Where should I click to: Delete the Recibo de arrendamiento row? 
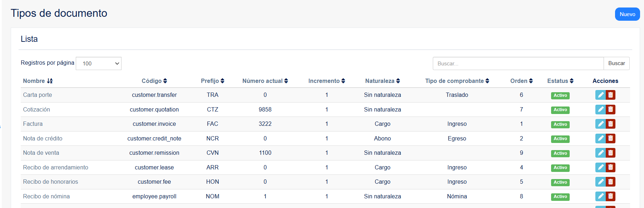[610, 167]
